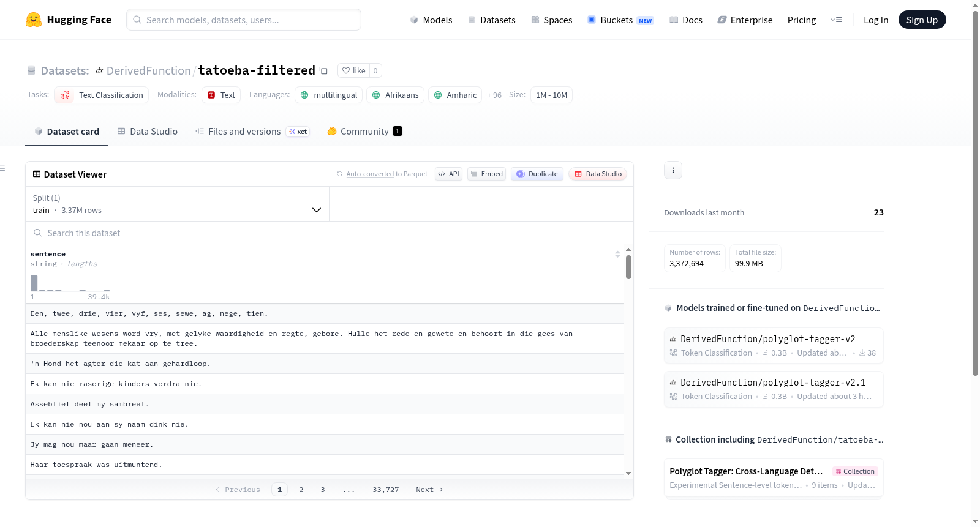The width and height of the screenshot is (980, 527).
Task: Open the polyglot-tagger-v2 model card
Action: (774, 345)
